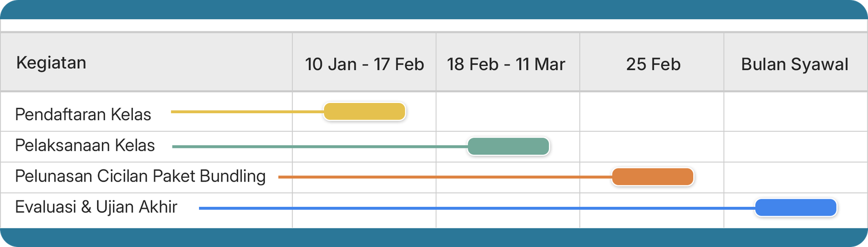Select the green Pelaksanaan Kelas schedule bar
The width and height of the screenshot is (868, 247).
tap(508, 146)
